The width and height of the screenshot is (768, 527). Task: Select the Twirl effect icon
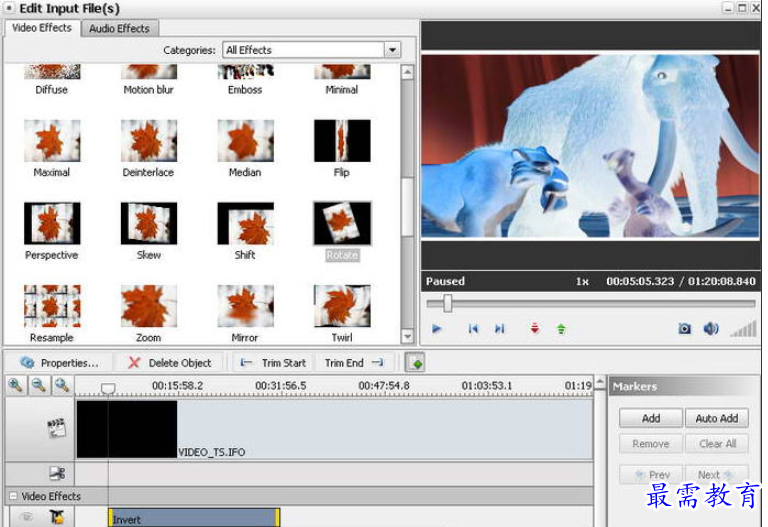[342, 306]
